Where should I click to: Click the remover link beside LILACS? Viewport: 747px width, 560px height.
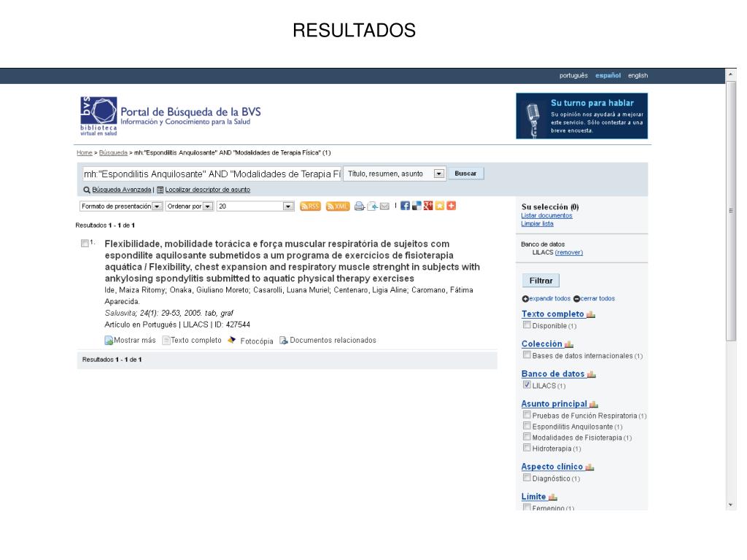[569, 253]
